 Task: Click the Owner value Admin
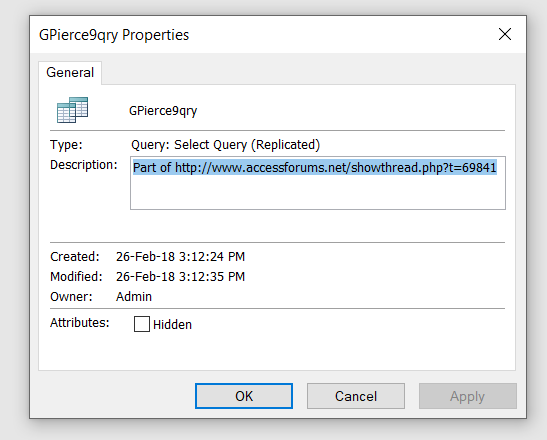coord(134,297)
